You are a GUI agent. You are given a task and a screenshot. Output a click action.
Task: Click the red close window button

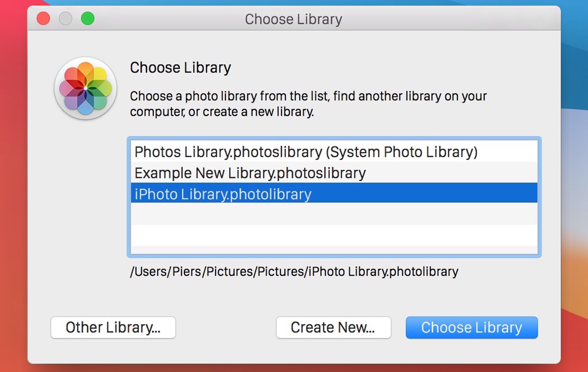[43, 18]
